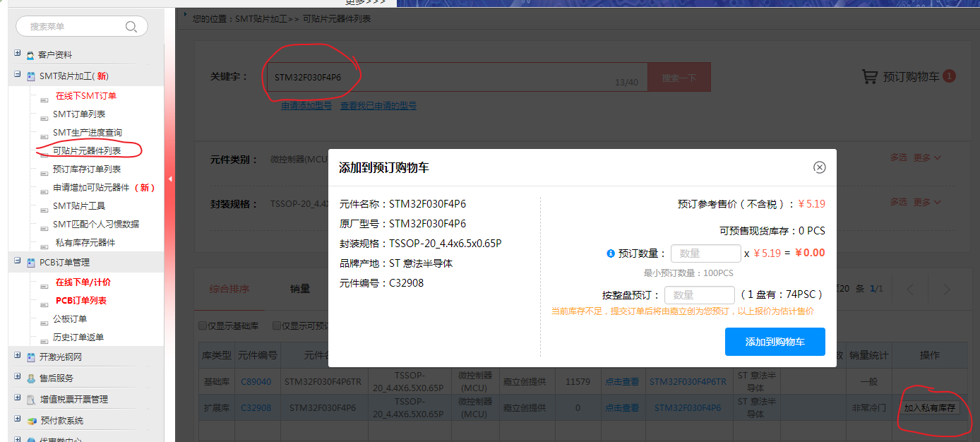
Task: Go to next page arrow in results
Action: coord(947,289)
